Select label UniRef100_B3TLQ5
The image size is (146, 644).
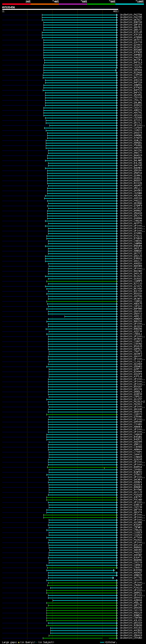click(x=131, y=32)
